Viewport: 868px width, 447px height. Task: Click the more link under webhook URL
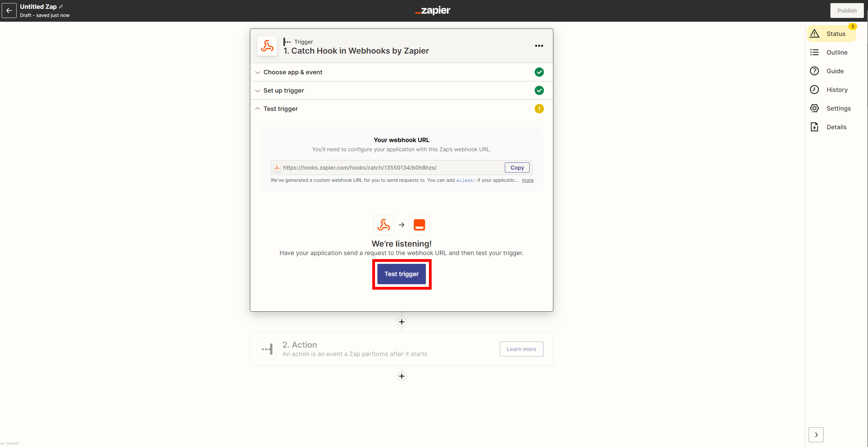(x=528, y=180)
